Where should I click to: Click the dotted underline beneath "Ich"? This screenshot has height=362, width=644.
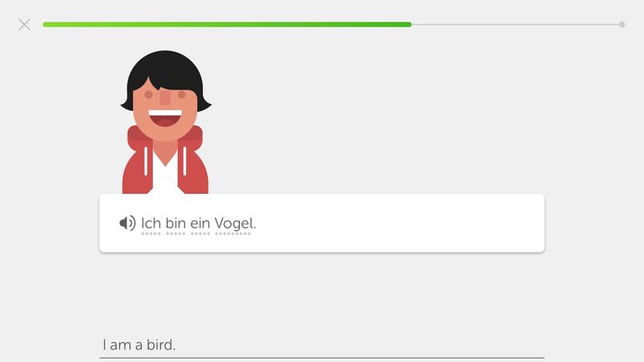pos(151,233)
